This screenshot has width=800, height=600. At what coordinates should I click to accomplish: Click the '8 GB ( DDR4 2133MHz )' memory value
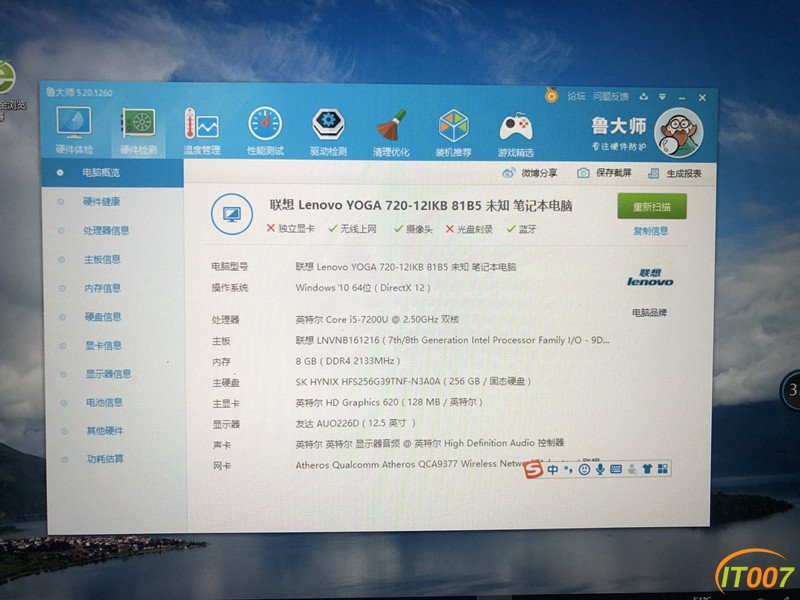(347, 361)
